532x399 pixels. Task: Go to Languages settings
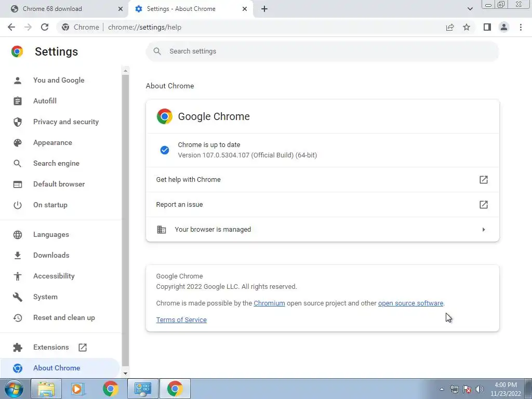click(x=51, y=234)
